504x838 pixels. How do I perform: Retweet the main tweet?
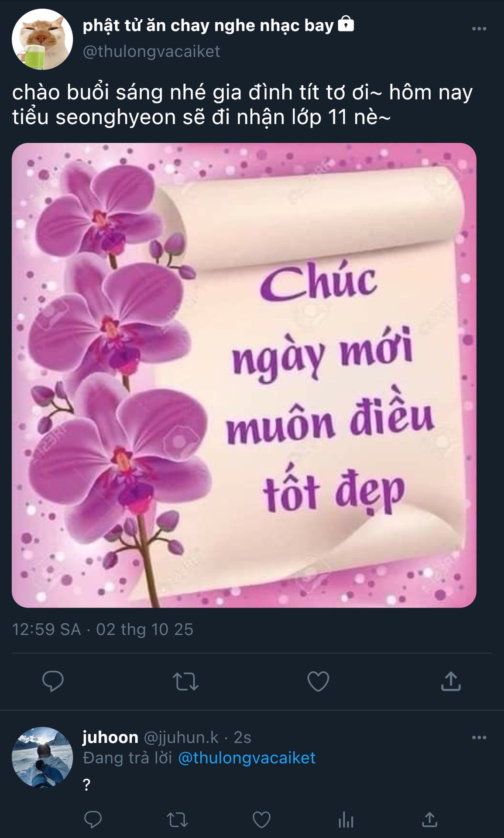click(x=185, y=681)
